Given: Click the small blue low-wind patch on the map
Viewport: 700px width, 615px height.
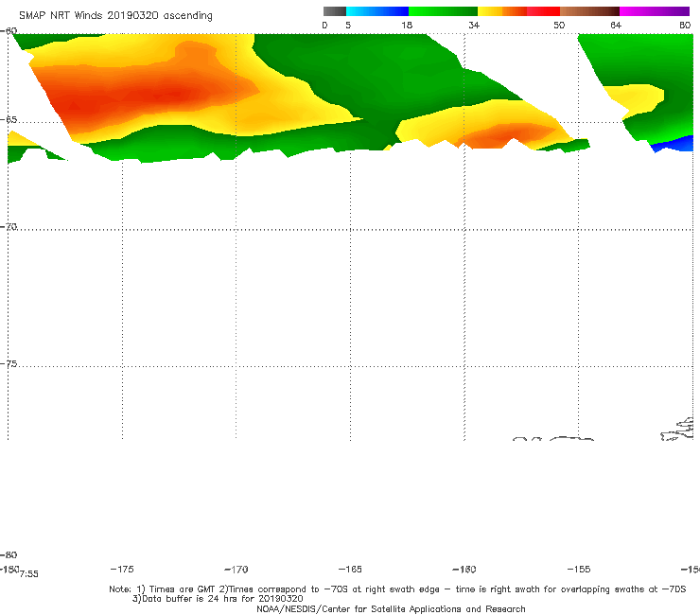Looking at the screenshot, I should [x=674, y=144].
